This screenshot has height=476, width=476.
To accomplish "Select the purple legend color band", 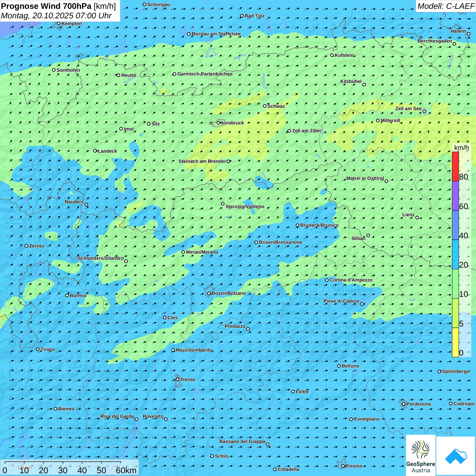I will pos(455,195).
